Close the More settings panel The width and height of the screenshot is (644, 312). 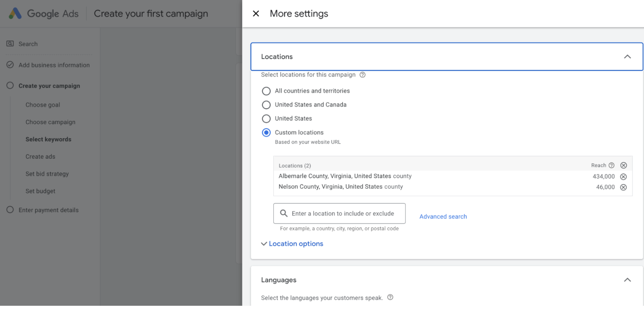tap(256, 14)
